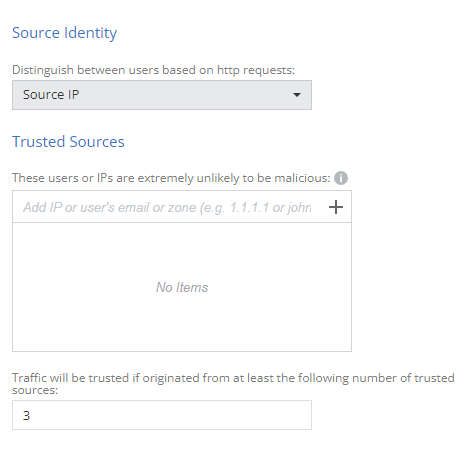Click the dropdown caret arrow of Source IP
The height and width of the screenshot is (464, 474).
click(297, 95)
